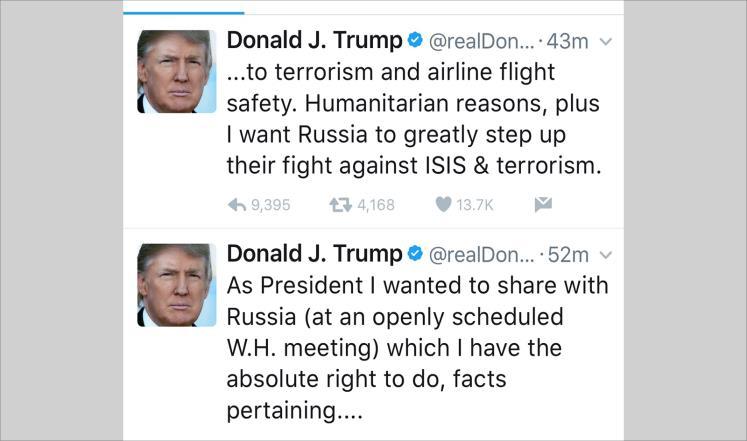The image size is (747, 441).
Task: Open the Donald J. Trump name link, 52m tweet
Action: (x=314, y=255)
